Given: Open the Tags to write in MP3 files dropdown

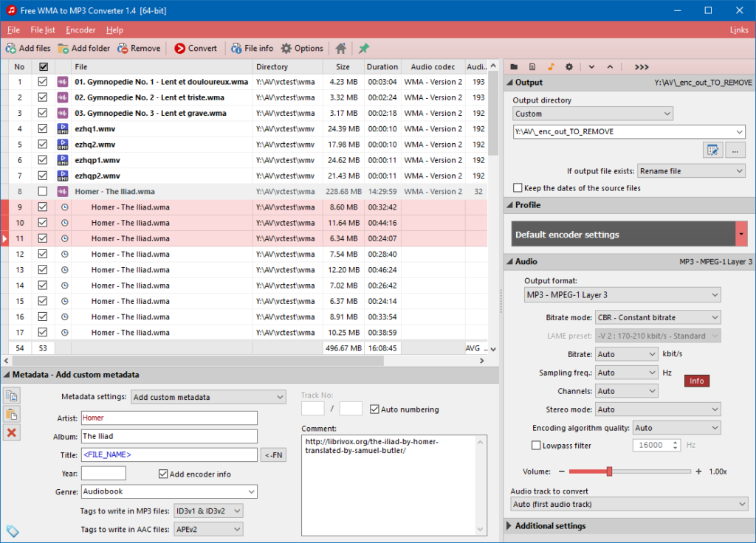Looking at the screenshot, I should point(208,511).
